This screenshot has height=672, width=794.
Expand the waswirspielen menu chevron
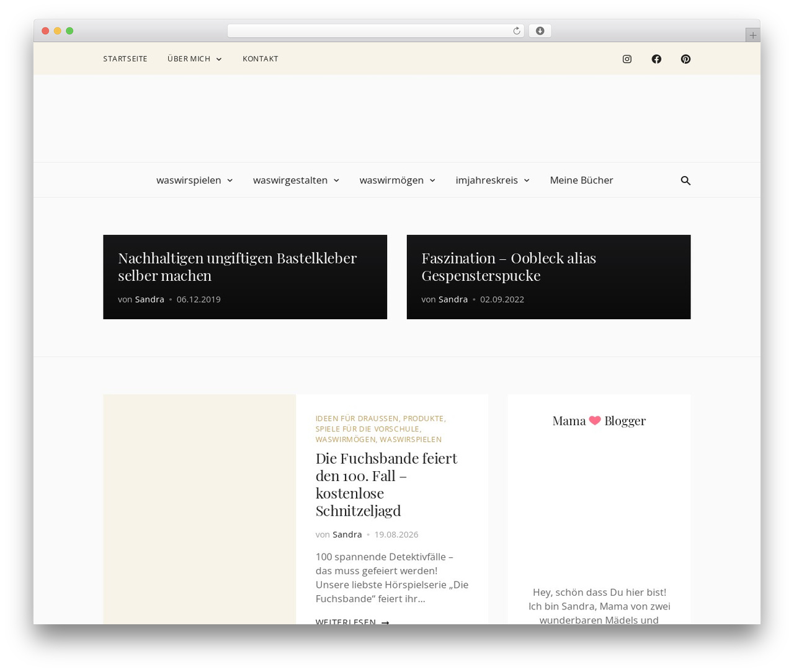230,180
